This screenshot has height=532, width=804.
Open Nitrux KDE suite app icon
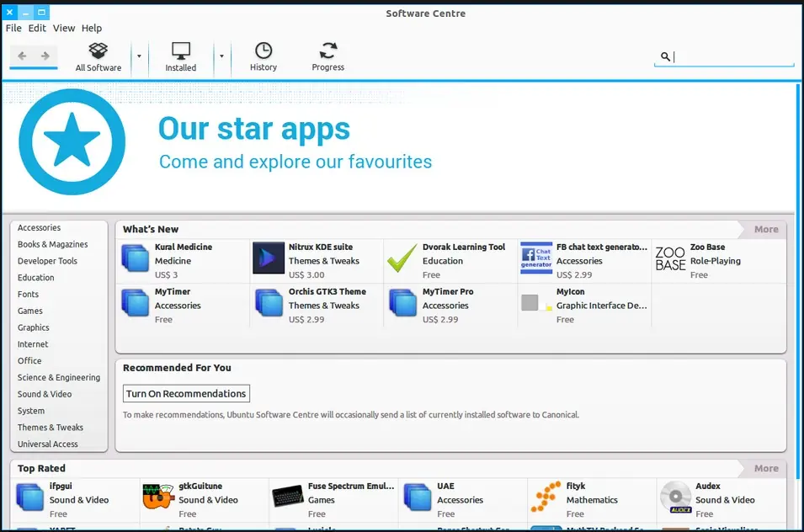click(269, 258)
